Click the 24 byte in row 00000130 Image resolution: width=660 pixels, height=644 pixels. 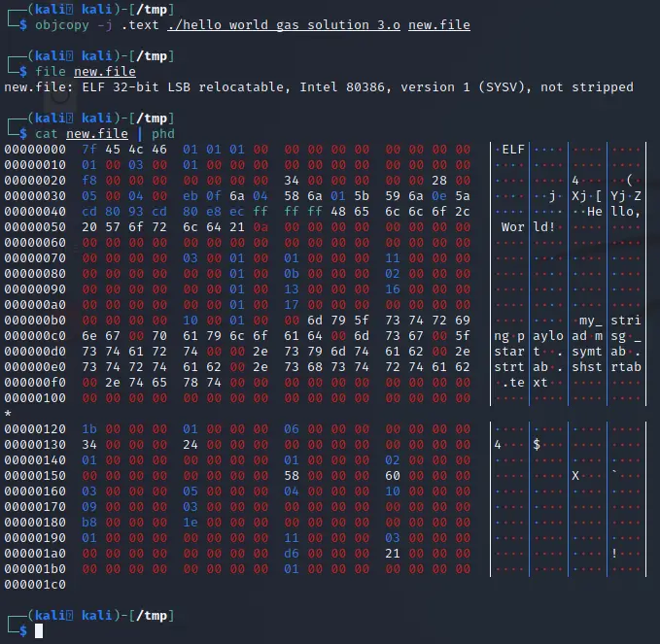pos(191,445)
